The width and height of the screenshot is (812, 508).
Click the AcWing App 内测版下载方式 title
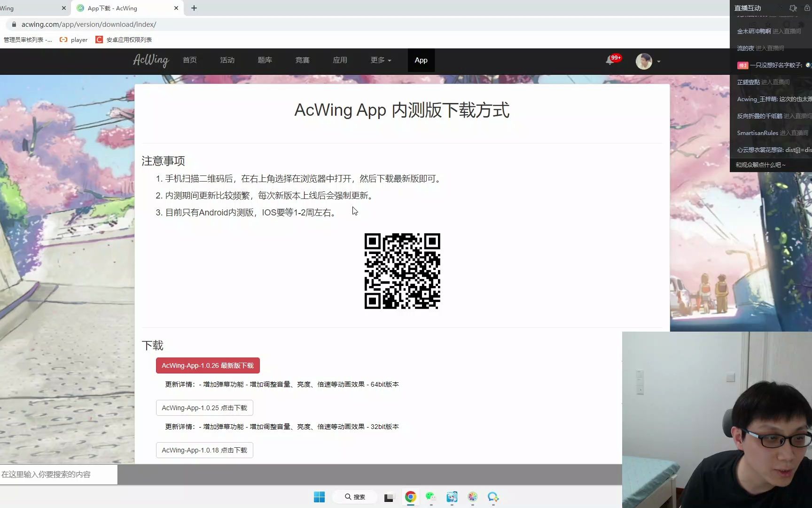[x=402, y=110]
